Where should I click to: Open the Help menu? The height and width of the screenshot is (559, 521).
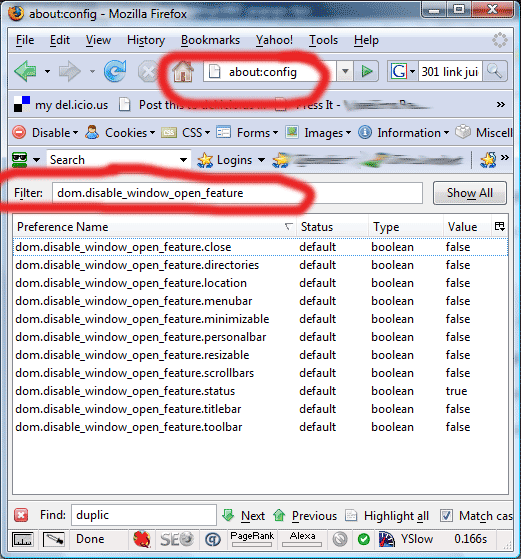tap(366, 40)
